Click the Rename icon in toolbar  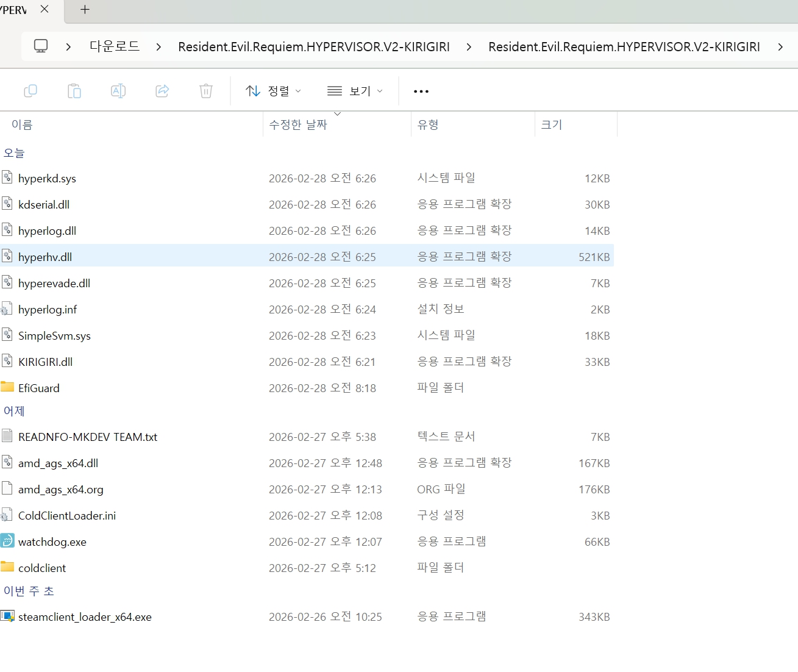point(118,91)
